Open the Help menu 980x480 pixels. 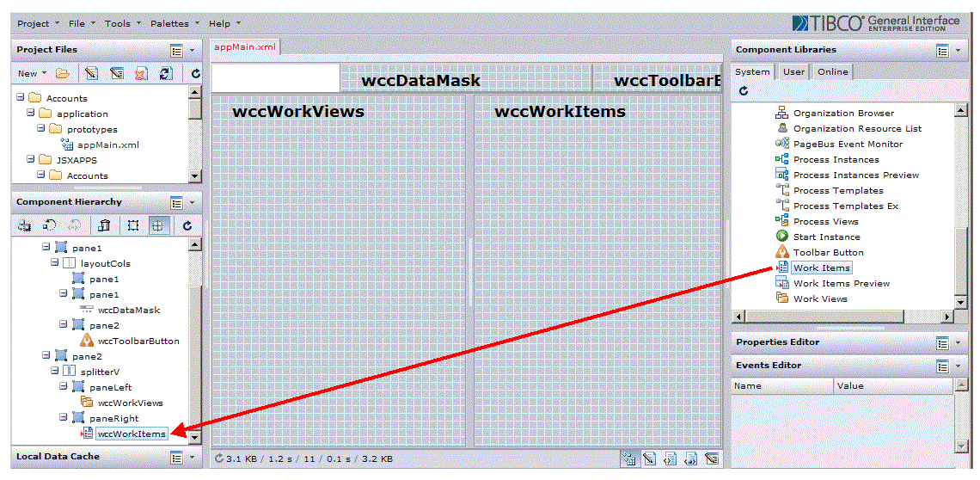tap(224, 23)
